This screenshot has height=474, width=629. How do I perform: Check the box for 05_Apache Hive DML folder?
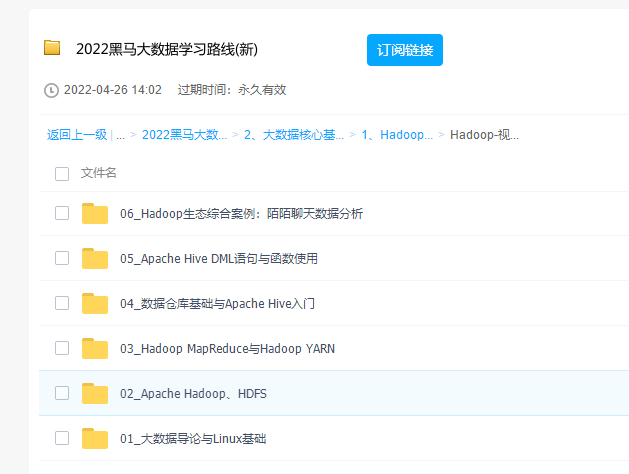click(x=62, y=258)
